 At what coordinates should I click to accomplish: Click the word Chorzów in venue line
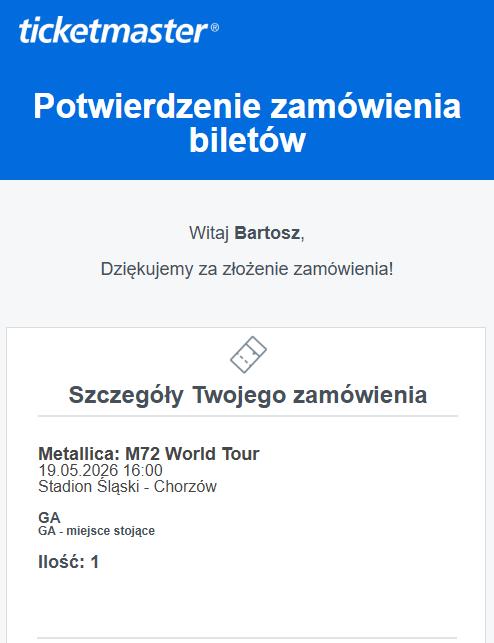coord(185,487)
